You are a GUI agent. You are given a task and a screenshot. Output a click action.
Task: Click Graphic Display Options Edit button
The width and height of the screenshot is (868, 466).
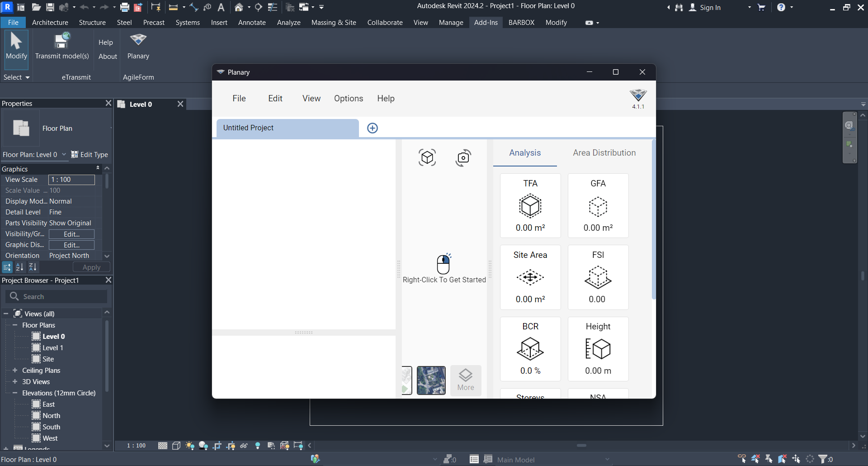[71, 245]
